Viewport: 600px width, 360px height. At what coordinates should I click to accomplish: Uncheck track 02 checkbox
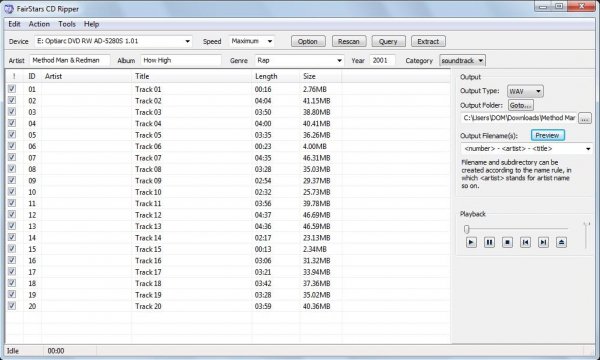(12, 100)
